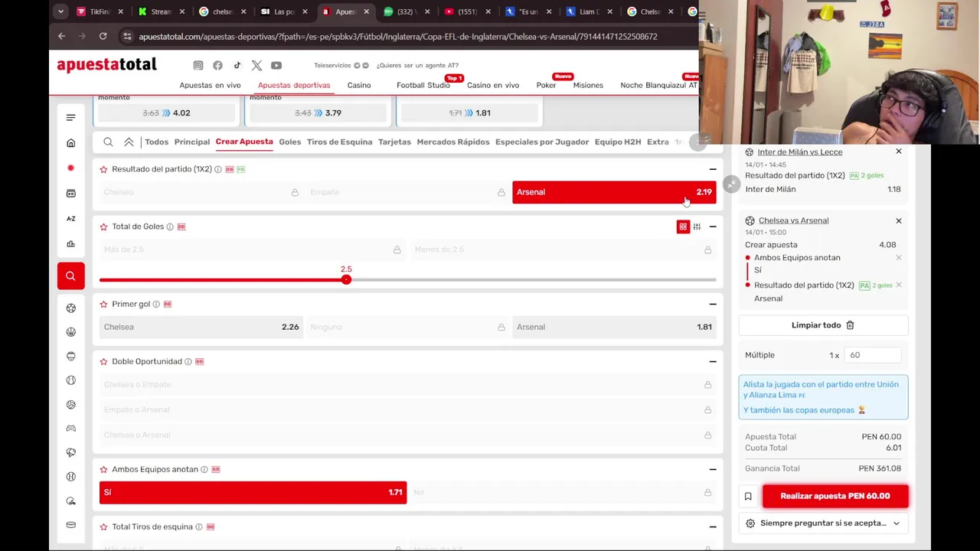The width and height of the screenshot is (980, 551).
Task: Switch to Todos markets tab
Action: 156,142
